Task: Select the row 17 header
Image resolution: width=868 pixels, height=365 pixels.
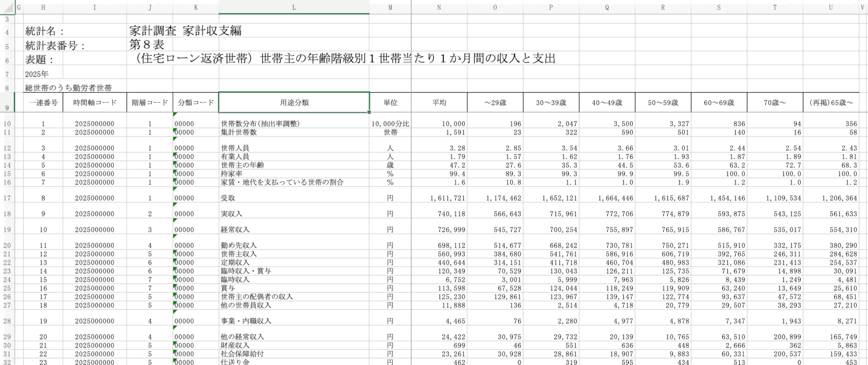Action: pos(7,198)
